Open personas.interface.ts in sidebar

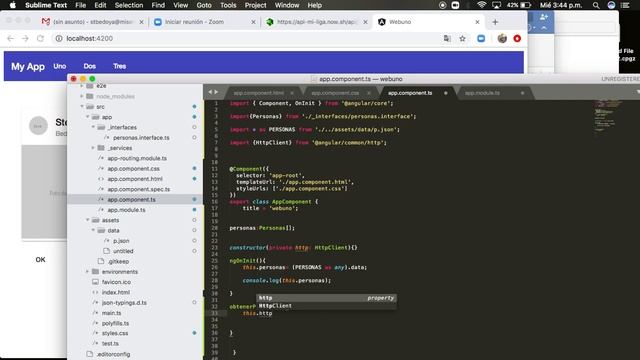point(141,138)
